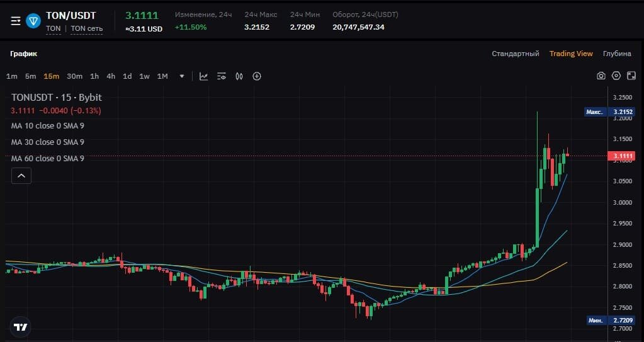Click the add plus circle icon
The width and height of the screenshot is (644, 342).
(x=257, y=76)
